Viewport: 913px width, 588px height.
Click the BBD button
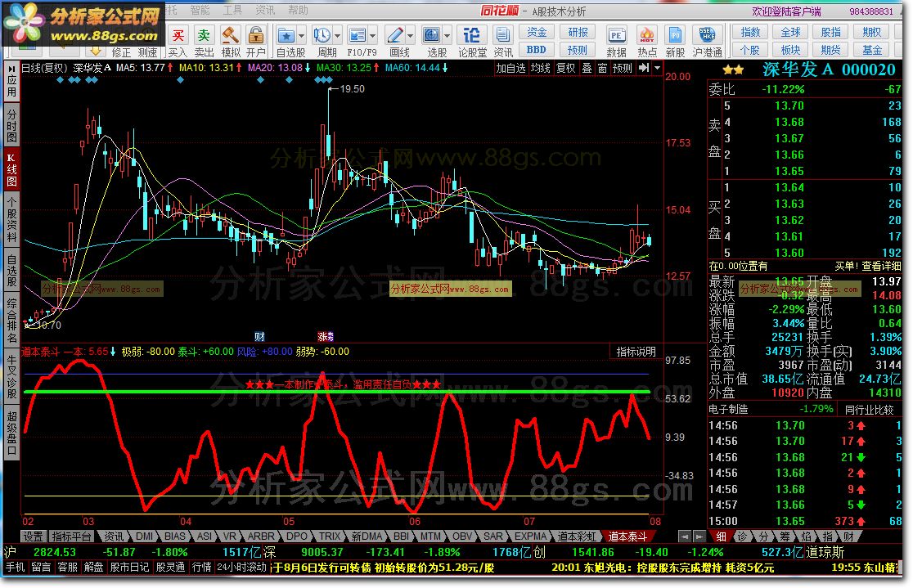(537, 50)
